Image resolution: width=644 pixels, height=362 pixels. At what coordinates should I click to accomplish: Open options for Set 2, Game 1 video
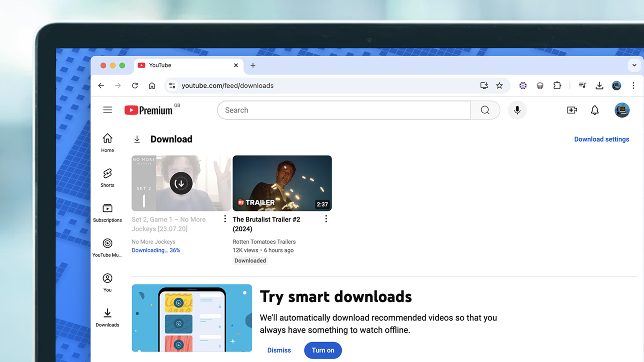225,219
